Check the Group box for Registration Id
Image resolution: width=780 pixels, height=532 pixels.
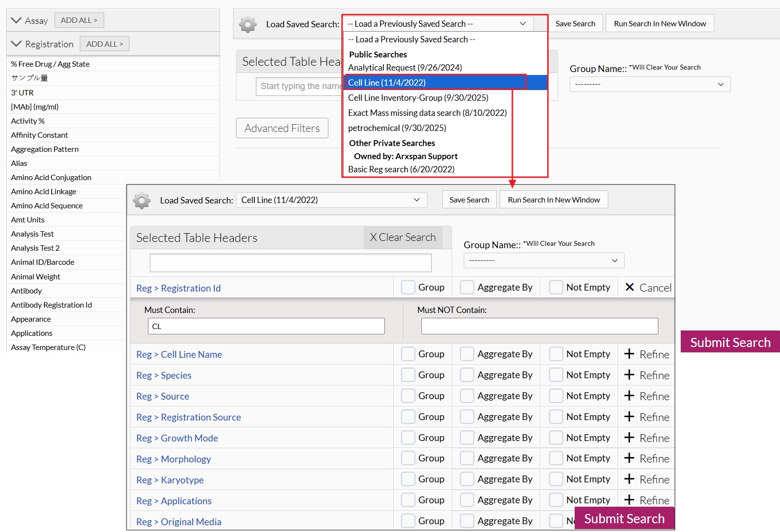tap(408, 287)
